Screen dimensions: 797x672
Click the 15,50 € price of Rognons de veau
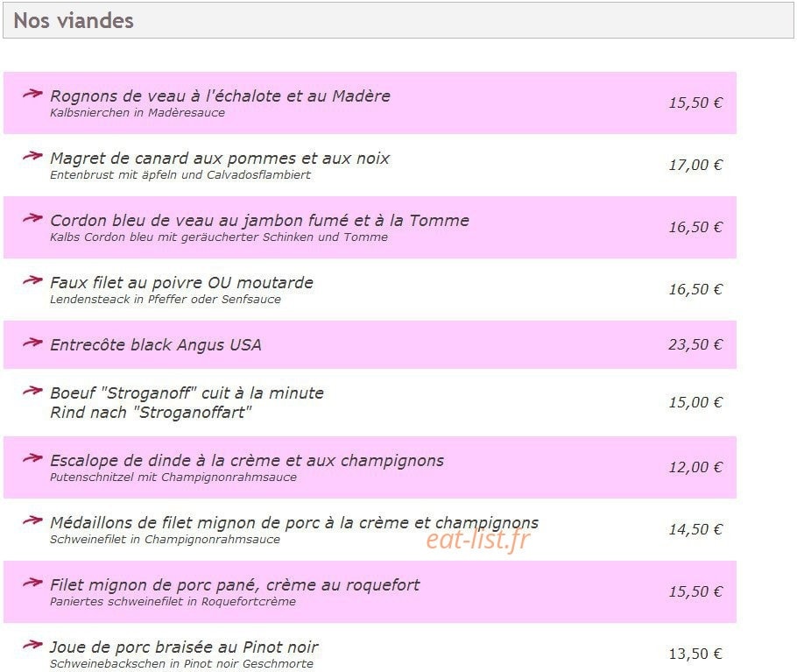[695, 103]
